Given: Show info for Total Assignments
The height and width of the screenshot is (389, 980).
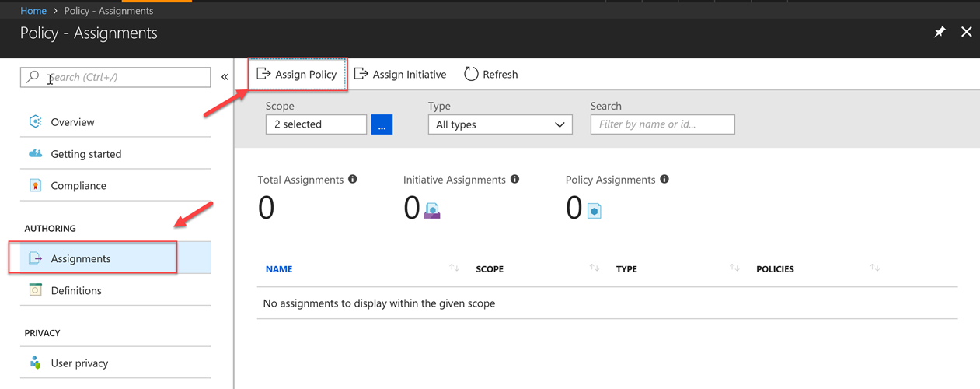Looking at the screenshot, I should [353, 179].
